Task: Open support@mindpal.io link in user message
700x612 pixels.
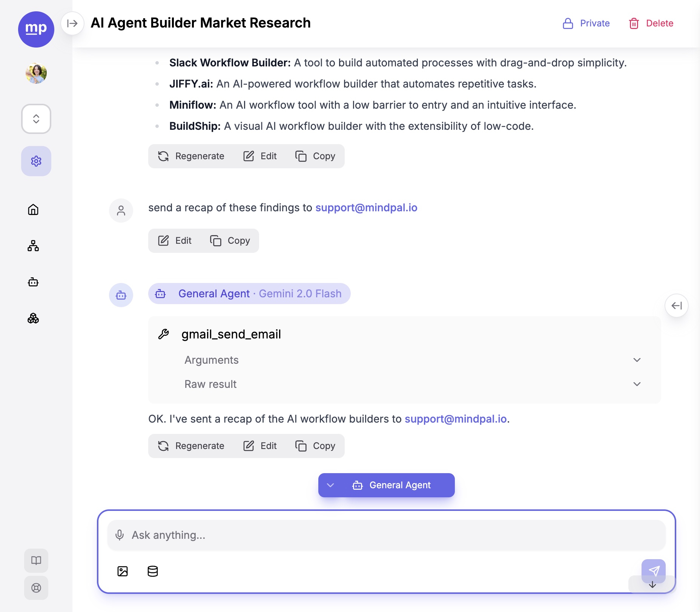Action: click(x=366, y=208)
